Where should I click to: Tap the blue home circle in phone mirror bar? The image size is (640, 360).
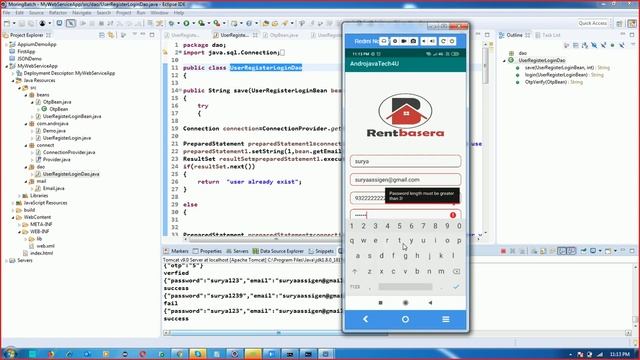[x=405, y=319]
